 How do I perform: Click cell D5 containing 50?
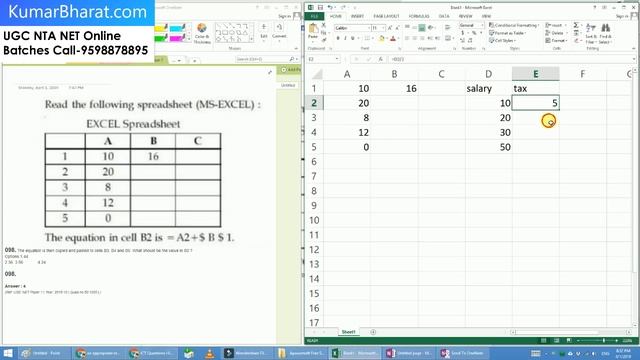489,147
